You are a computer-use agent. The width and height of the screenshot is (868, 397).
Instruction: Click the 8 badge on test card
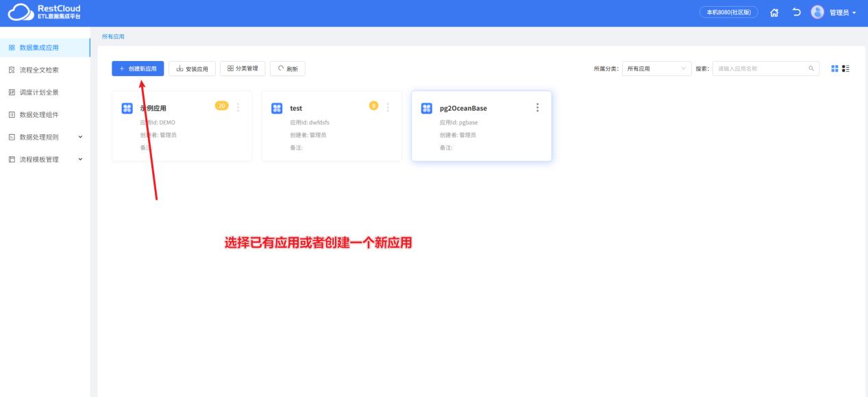click(x=373, y=105)
